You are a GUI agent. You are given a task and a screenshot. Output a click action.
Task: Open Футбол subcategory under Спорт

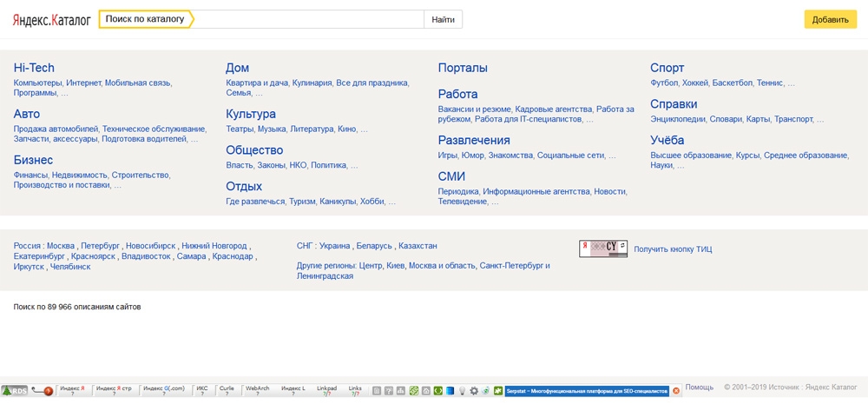(x=664, y=83)
